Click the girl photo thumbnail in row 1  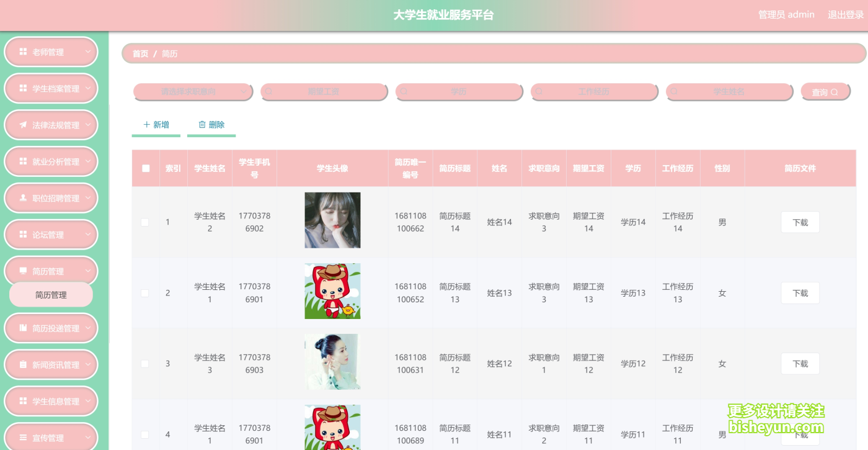(x=332, y=220)
